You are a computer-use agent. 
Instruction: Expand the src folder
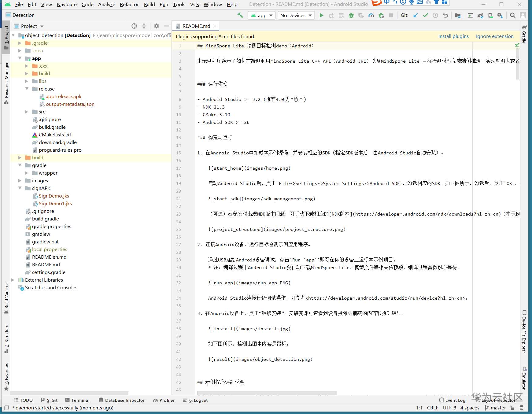pos(27,112)
